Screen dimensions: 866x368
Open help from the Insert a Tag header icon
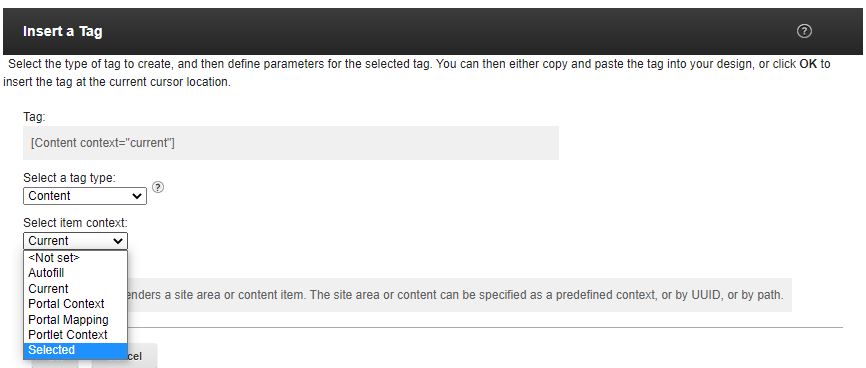[x=804, y=31]
